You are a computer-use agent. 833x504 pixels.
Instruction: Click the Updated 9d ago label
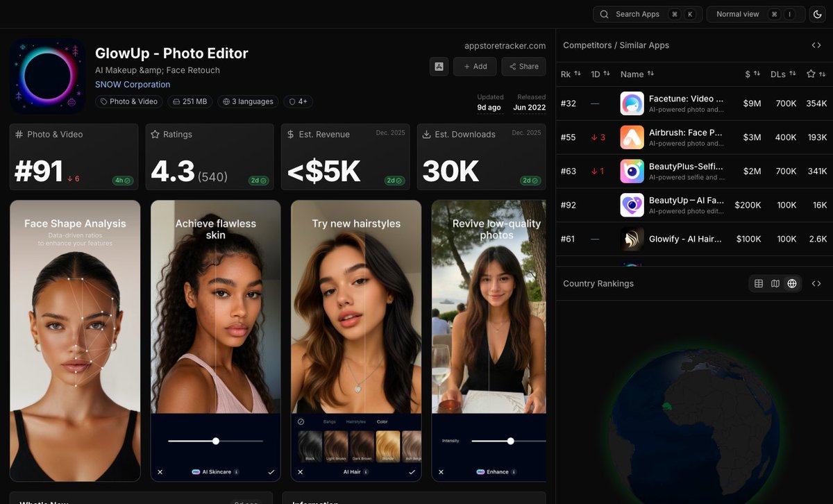[x=489, y=103]
